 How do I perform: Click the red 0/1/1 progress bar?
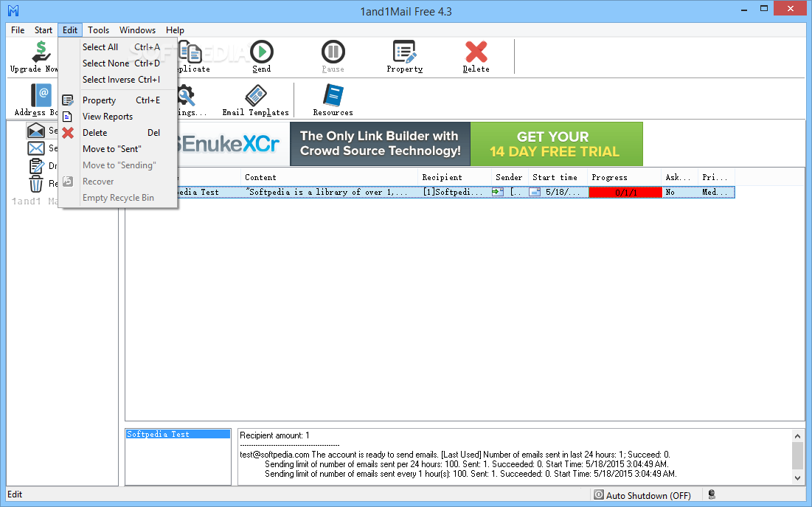click(625, 193)
